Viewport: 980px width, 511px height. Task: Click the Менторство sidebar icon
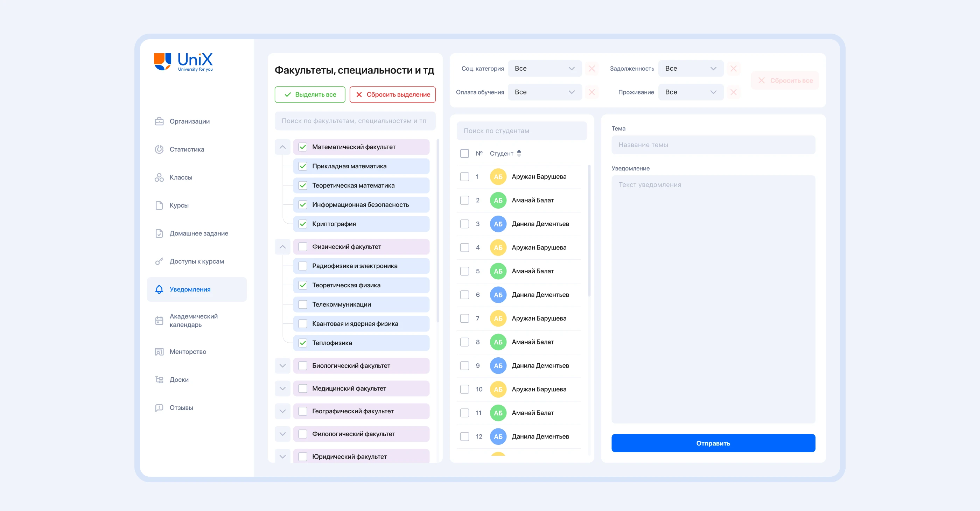pyautogui.click(x=159, y=351)
